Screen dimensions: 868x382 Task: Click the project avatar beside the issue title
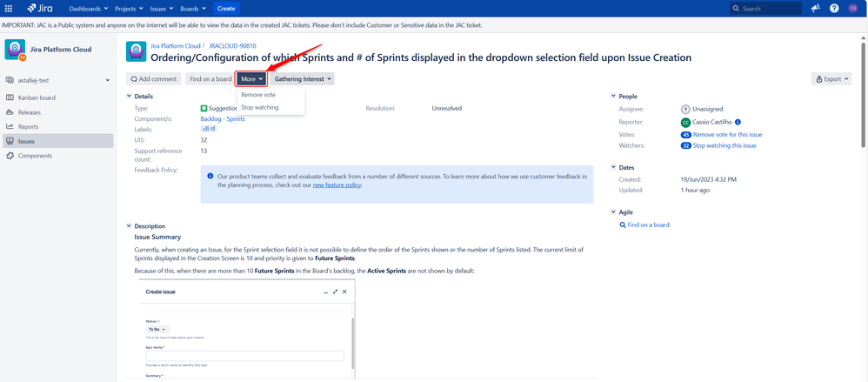point(137,51)
